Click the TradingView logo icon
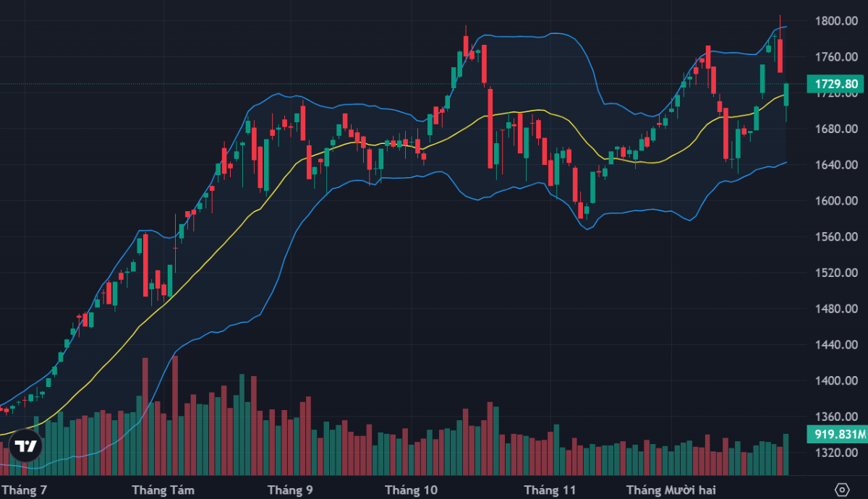868x499 pixels. pos(26,446)
